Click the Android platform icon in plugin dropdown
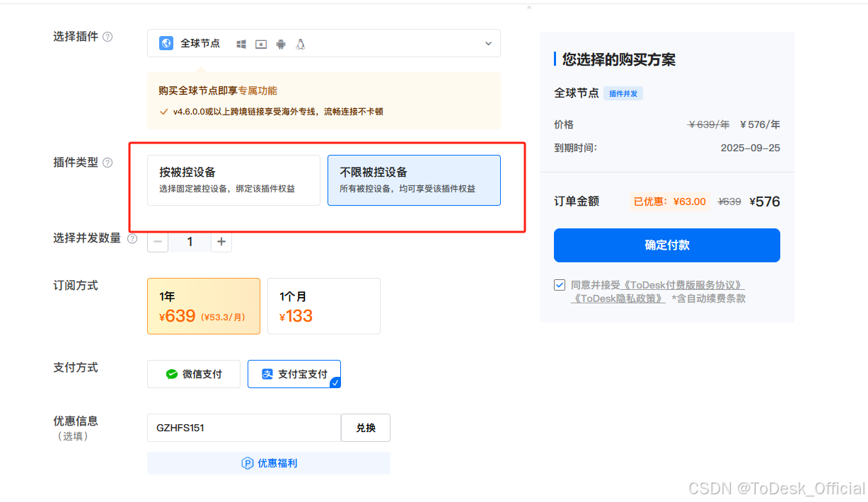Viewport: 868px width, 502px height. (x=281, y=44)
